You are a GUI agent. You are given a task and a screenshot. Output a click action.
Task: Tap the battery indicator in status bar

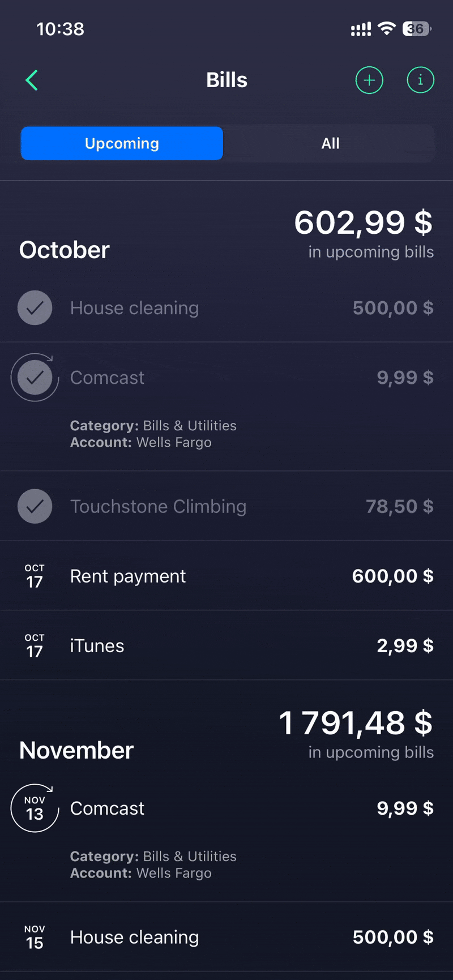point(416,29)
